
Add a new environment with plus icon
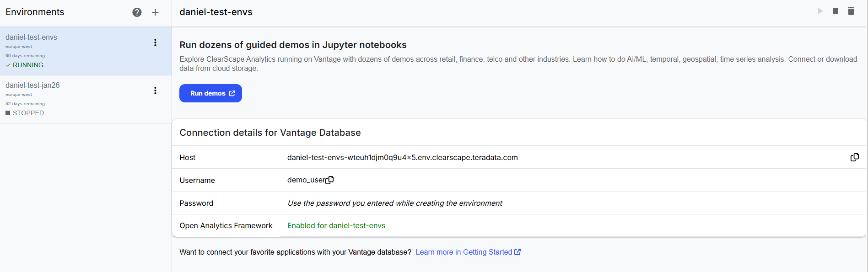pos(155,12)
